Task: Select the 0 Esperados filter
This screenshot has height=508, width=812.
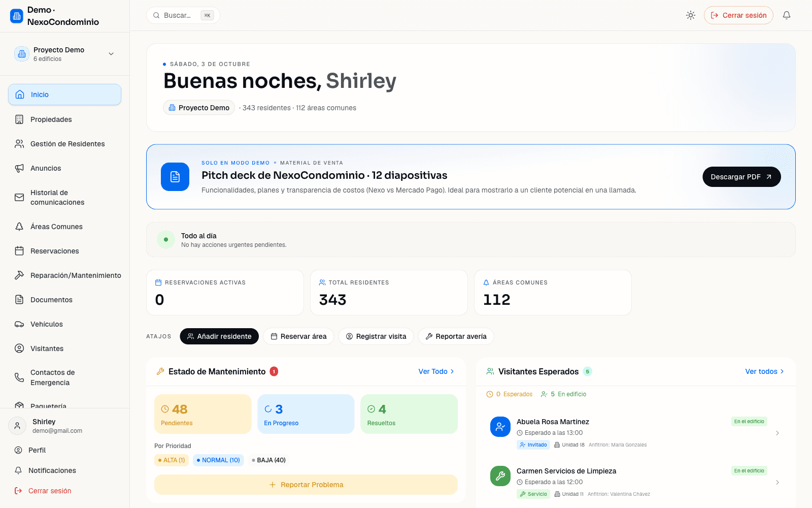Action: point(510,394)
